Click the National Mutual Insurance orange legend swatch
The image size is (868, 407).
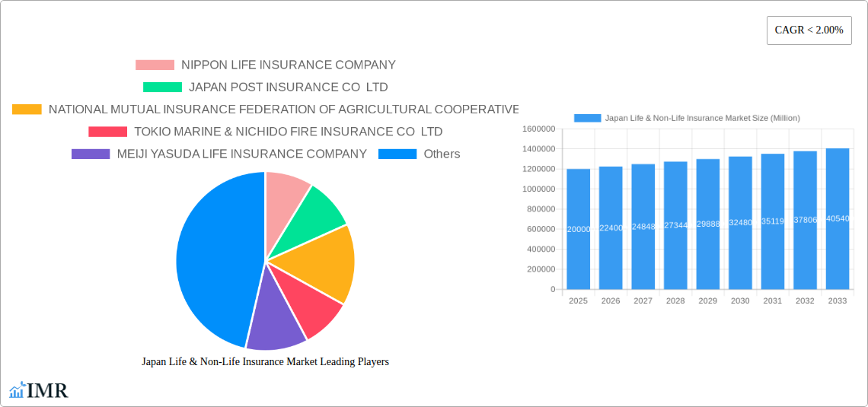[27, 110]
